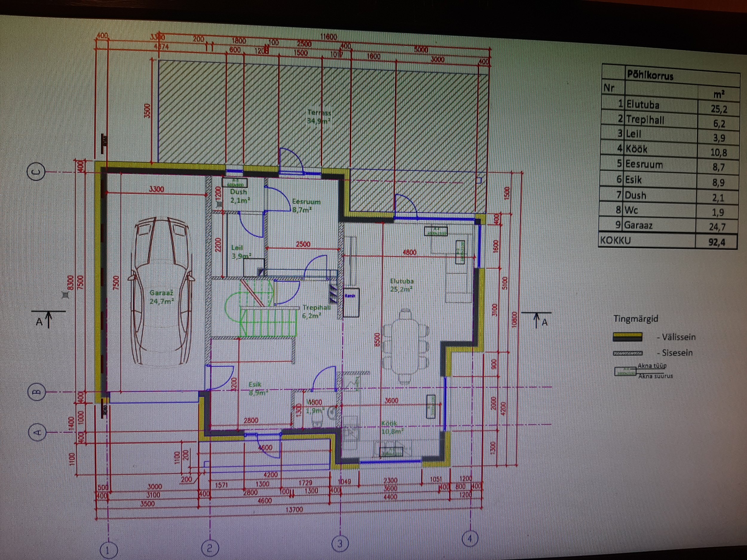Click the Põhikorrus table header
This screenshot has height=560, width=747.
650,75
